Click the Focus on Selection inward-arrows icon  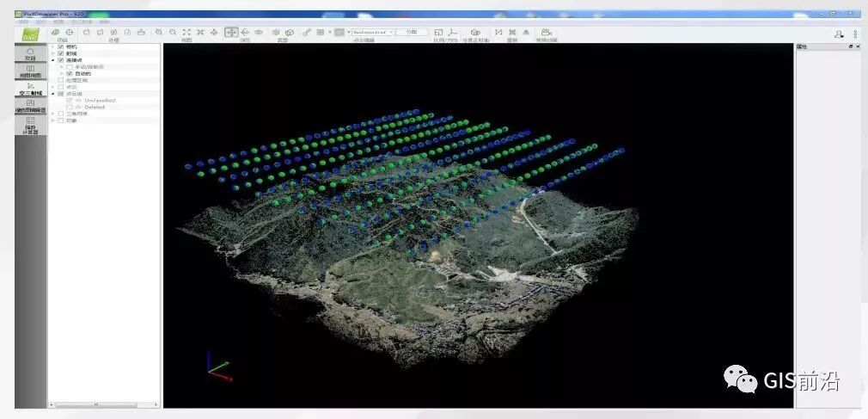pos(200,33)
